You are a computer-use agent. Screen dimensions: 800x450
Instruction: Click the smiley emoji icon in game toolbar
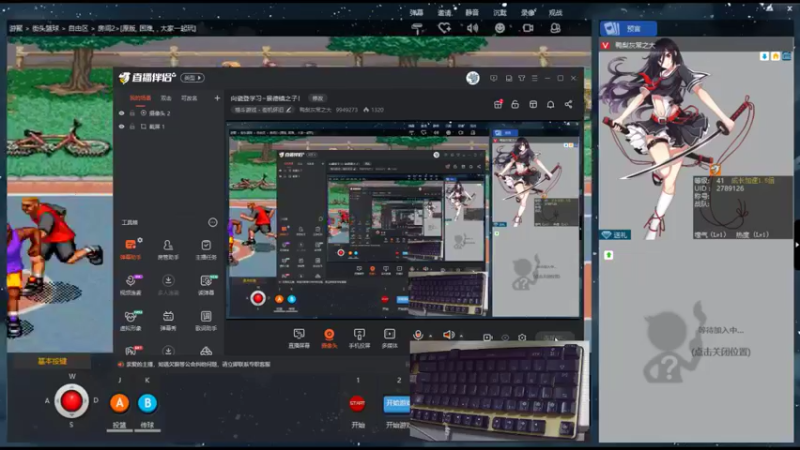click(500, 28)
